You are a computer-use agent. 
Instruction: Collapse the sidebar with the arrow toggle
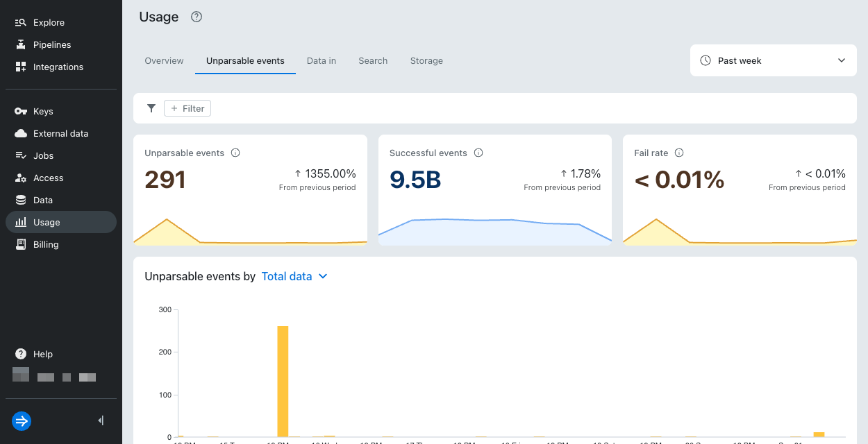101,420
